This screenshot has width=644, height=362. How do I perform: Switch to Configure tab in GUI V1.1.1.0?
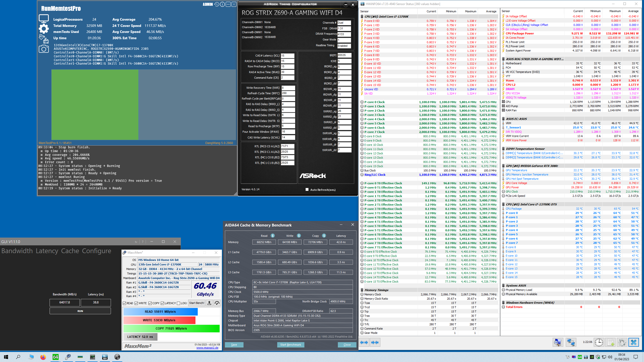coord(97,251)
